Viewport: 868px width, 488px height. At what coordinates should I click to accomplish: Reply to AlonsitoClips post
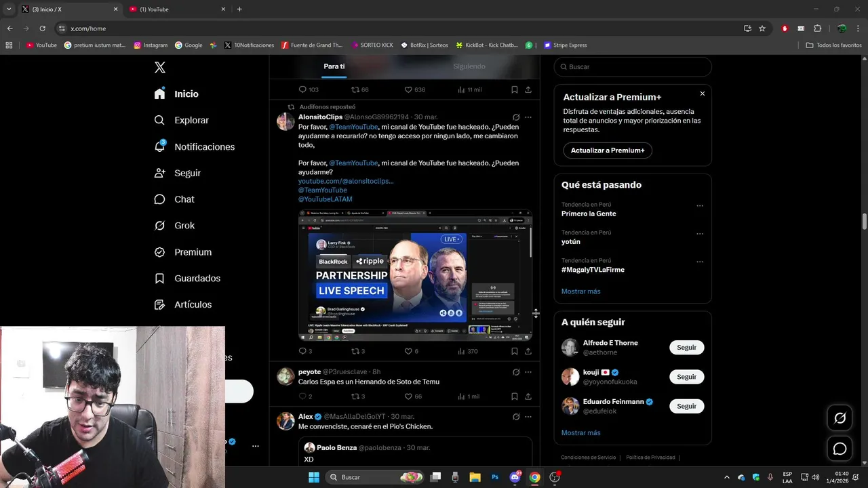coord(302,351)
